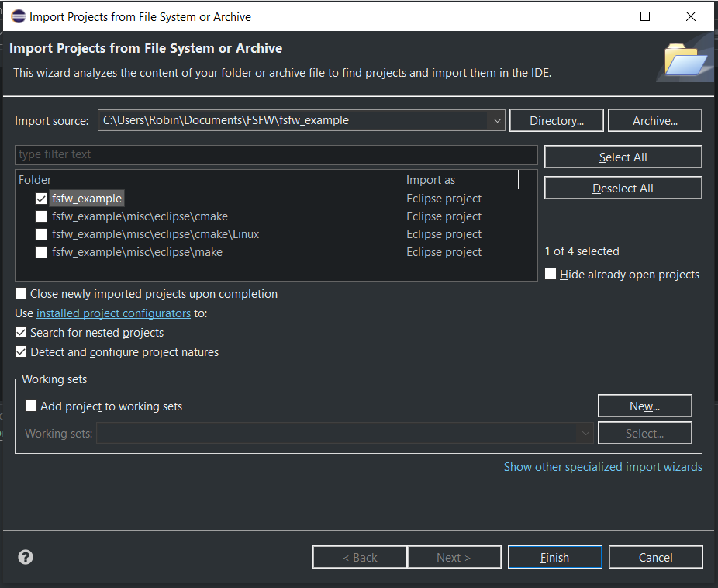Click the Finish button
Screen dimensions: 718x588
(x=554, y=557)
